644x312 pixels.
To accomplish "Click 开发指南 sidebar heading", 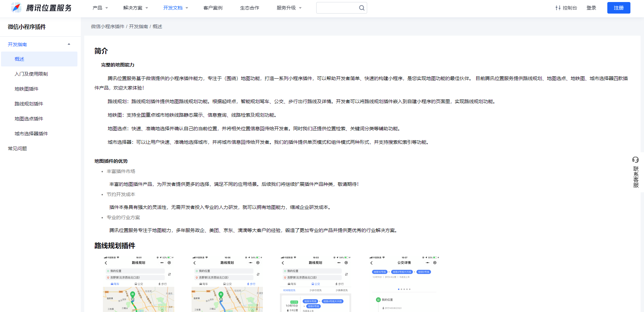I will tap(17, 44).
